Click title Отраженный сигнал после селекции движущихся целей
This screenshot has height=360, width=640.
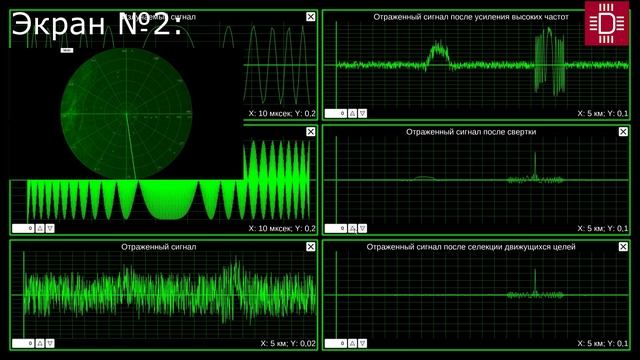pyautogui.click(x=471, y=247)
